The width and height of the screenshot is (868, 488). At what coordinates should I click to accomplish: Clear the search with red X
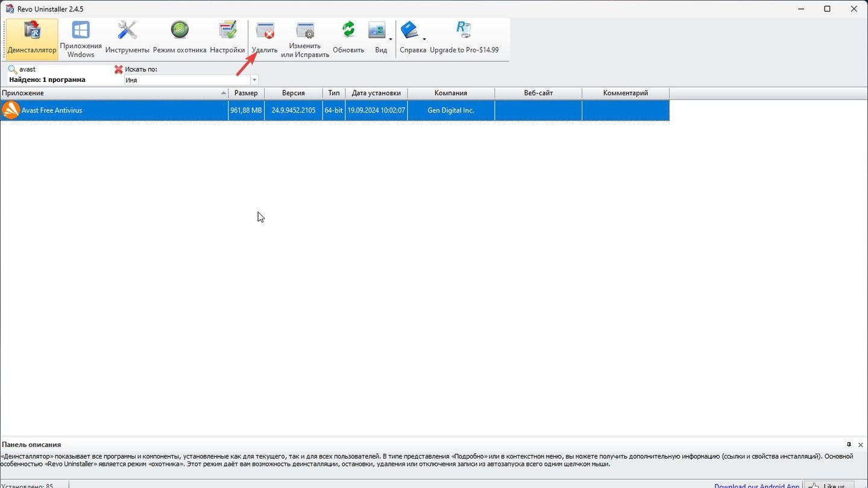119,69
